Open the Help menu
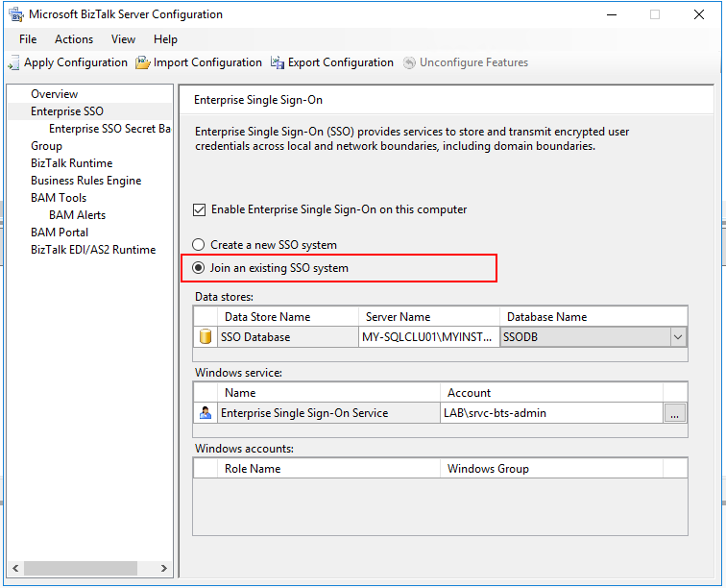Image resolution: width=726 pixels, height=588 pixels. point(165,39)
